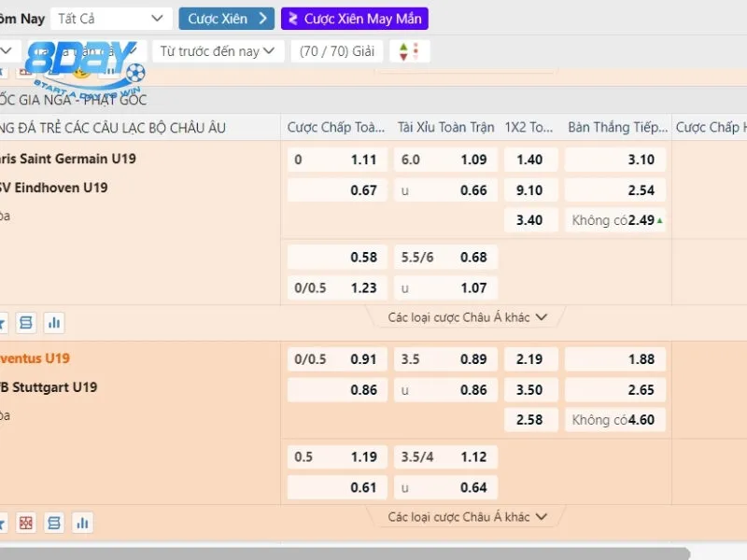Viewport: 747px width, 560px height.
Task: Pick Không có odds 4.60
Action: pos(615,419)
